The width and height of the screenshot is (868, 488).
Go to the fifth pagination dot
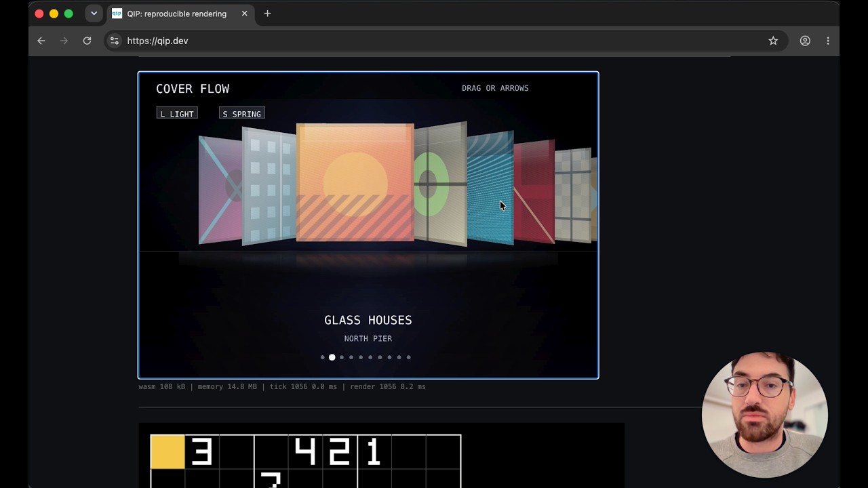(361, 357)
